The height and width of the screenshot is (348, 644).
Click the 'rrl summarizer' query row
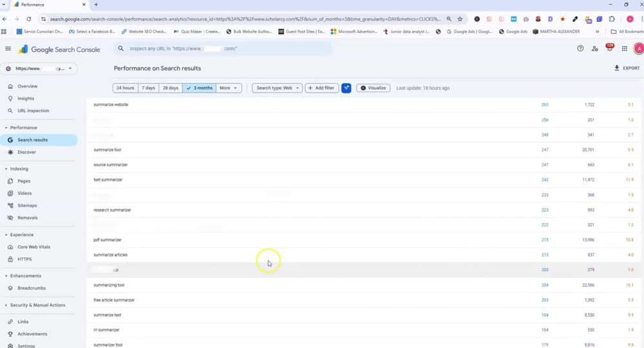(364, 330)
